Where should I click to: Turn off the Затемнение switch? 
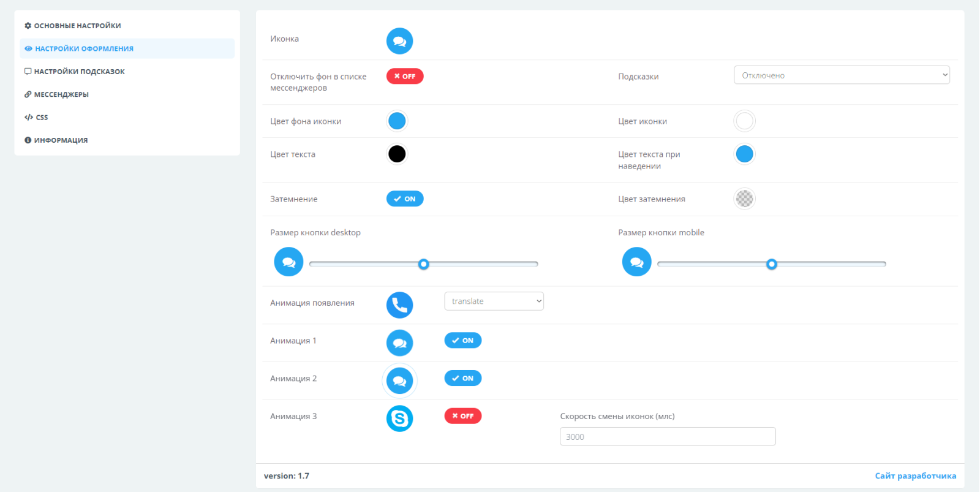405,199
